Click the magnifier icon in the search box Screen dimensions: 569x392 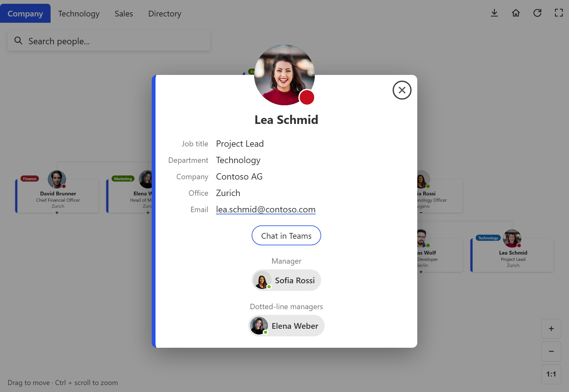point(18,40)
